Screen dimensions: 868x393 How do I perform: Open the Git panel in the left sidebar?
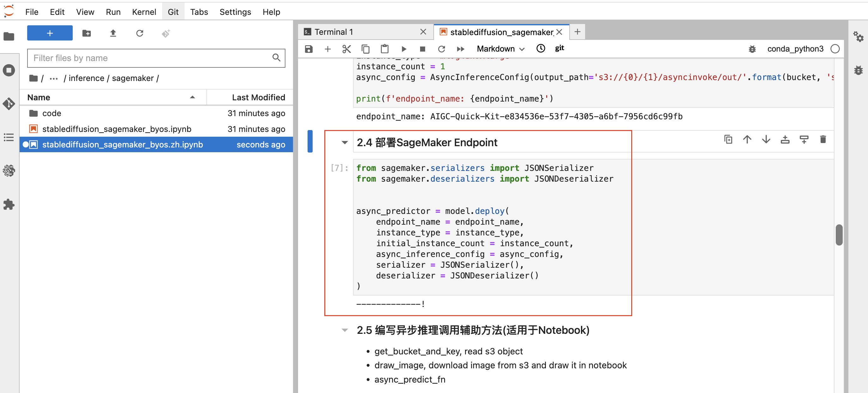point(9,104)
